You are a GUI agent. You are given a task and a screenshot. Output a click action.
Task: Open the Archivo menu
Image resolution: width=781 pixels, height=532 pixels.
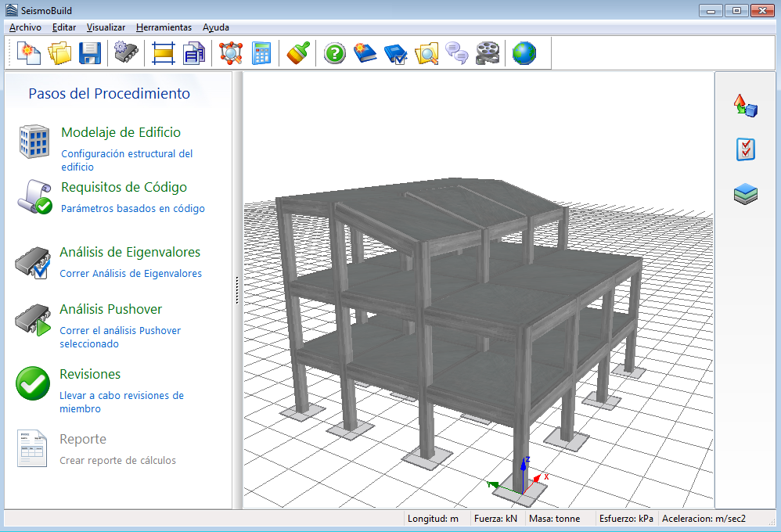pyautogui.click(x=25, y=27)
